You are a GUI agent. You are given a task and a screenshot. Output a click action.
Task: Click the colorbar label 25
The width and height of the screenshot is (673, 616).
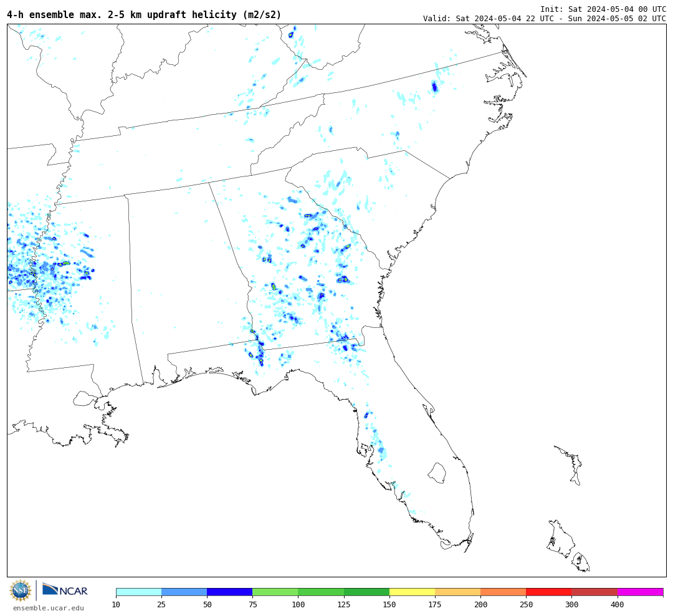161,605
